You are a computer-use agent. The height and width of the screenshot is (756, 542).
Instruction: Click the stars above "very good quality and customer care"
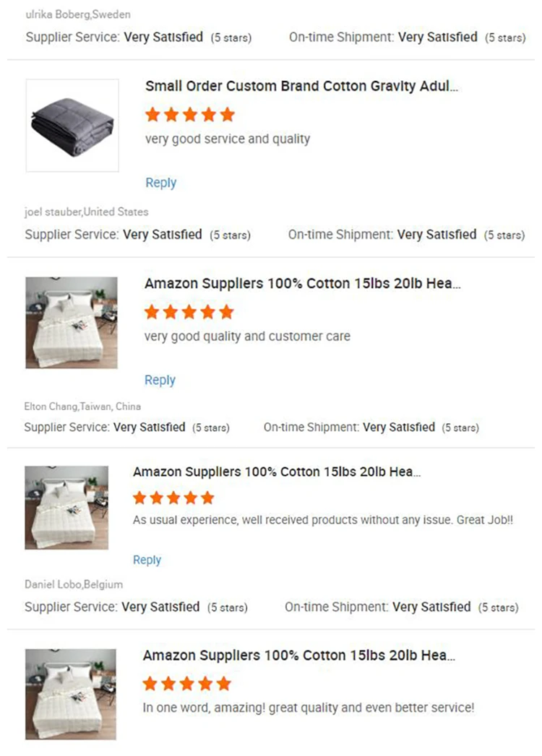[x=189, y=312]
